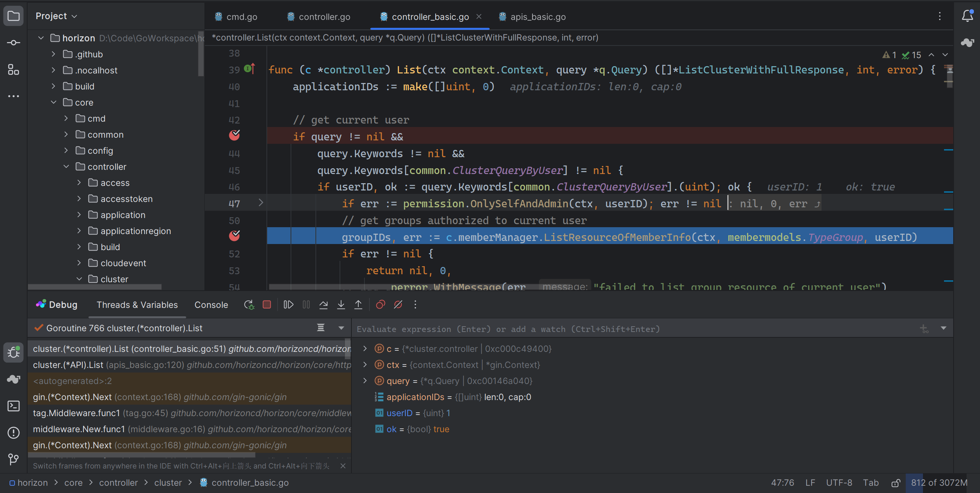Go to next highlighted problem arrow
The height and width of the screenshot is (493, 980).
945,55
